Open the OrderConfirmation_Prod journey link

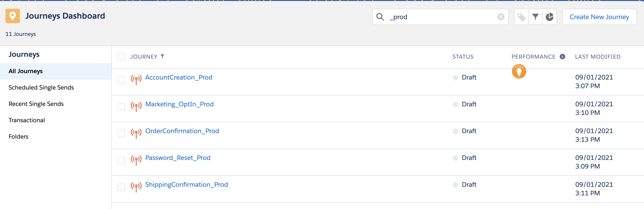[182, 131]
